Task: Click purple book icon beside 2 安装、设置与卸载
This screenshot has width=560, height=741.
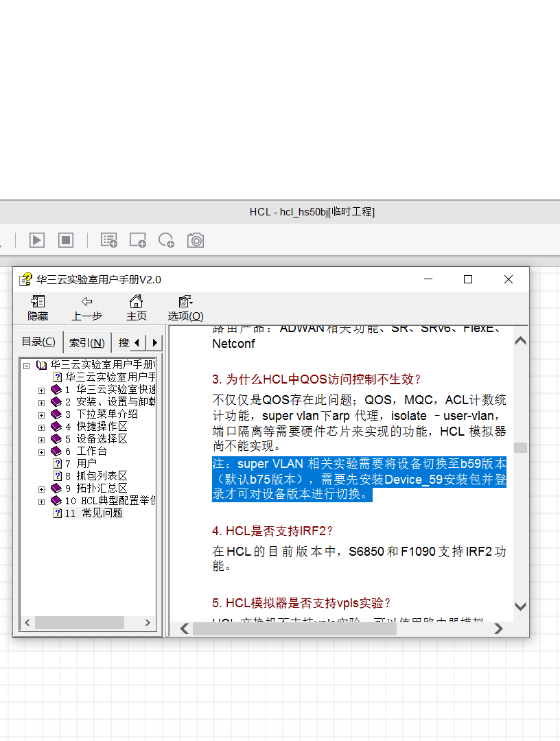Action: 56,401
